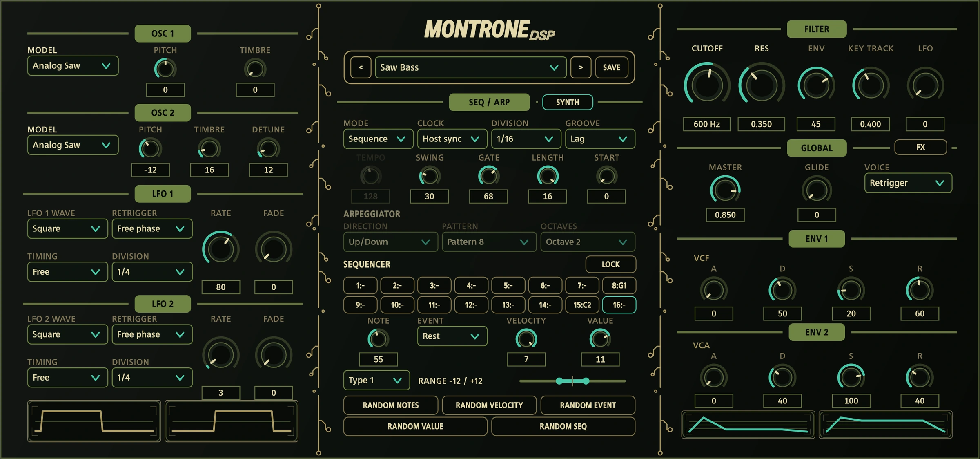Click the LFO 1 waveform display
980x459 pixels.
(x=94, y=421)
